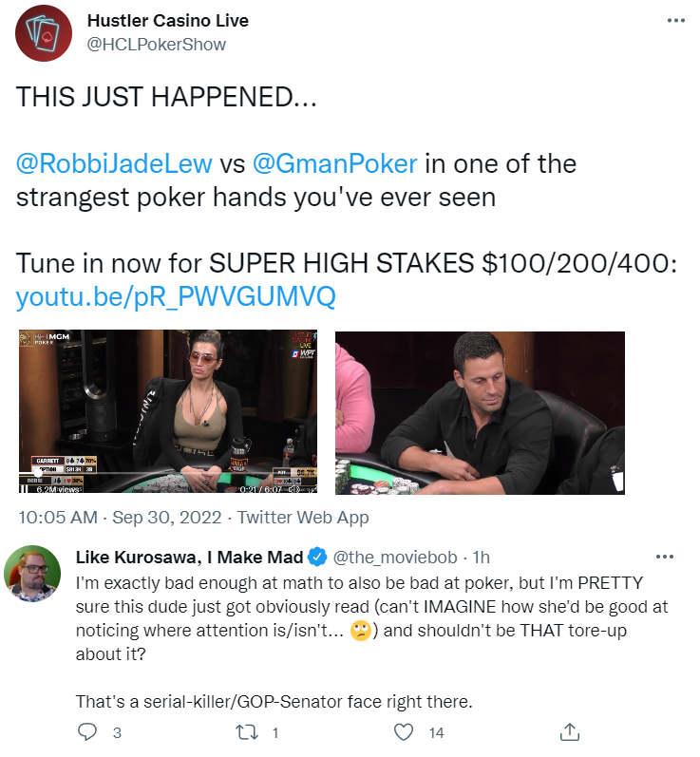The image size is (700, 757).
Task: Click the video progress bar knob
Action: click(39, 473)
